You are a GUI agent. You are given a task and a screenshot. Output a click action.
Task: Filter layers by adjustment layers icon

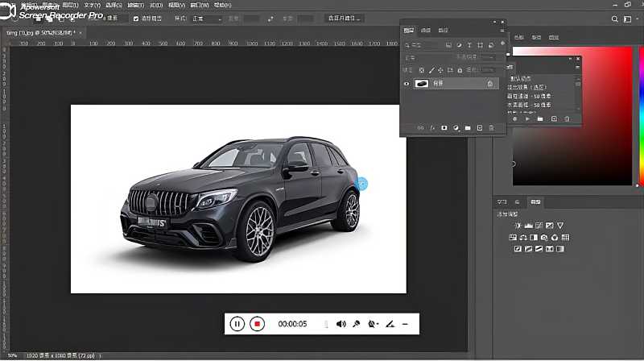click(459, 45)
